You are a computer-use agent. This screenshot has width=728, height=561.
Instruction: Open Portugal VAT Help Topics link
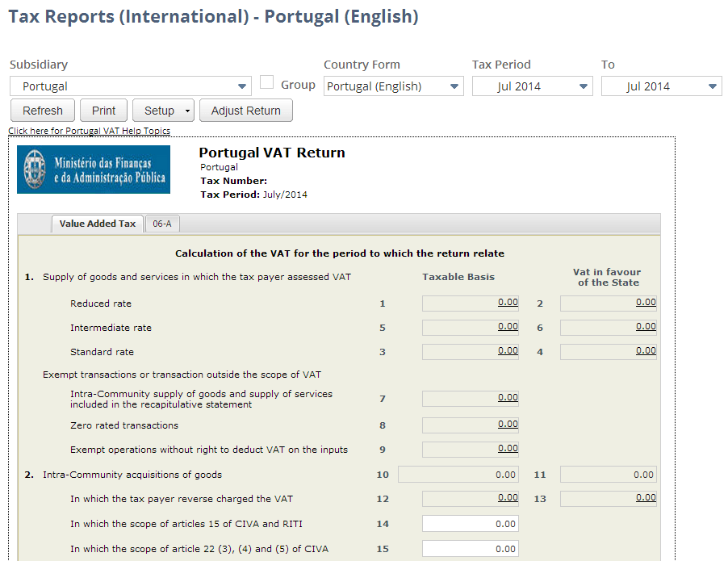pos(89,131)
